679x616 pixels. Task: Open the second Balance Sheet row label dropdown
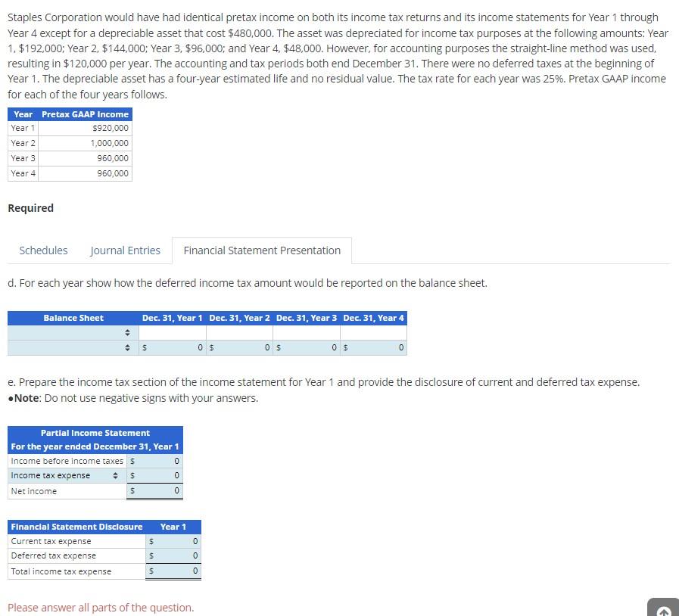[126, 347]
